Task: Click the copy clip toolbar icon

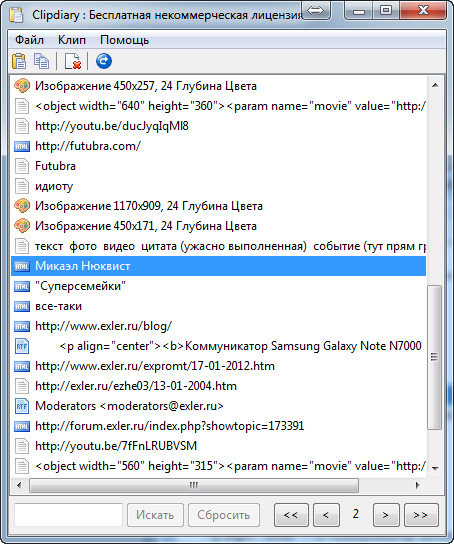Action: [x=41, y=61]
